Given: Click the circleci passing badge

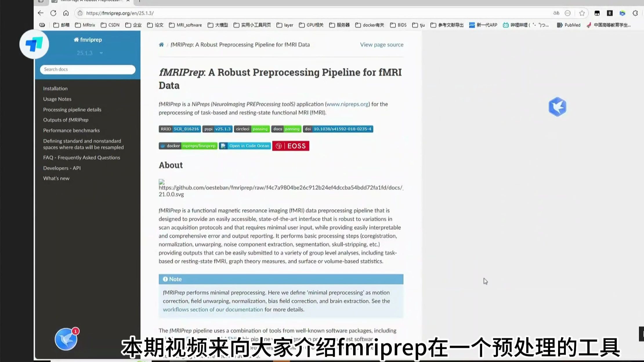Looking at the screenshot, I should tap(252, 129).
